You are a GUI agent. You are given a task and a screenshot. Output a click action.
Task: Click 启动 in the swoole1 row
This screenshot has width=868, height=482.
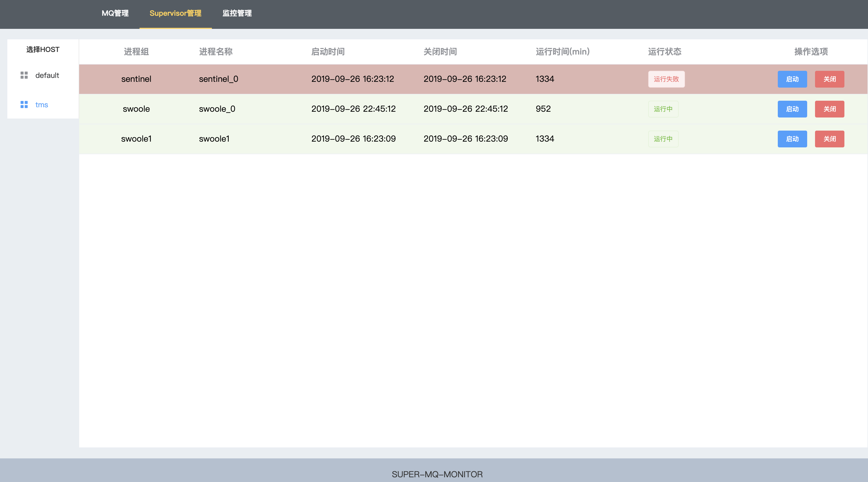(x=792, y=139)
